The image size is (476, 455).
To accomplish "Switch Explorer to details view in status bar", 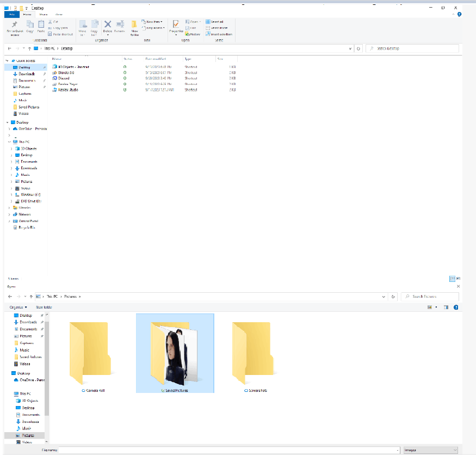I will [x=452, y=279].
